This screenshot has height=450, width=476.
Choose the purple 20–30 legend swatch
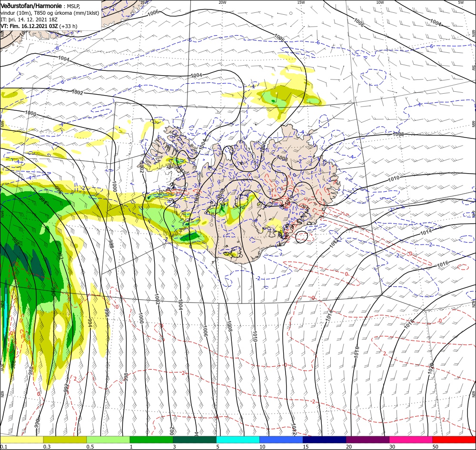tap(367, 440)
